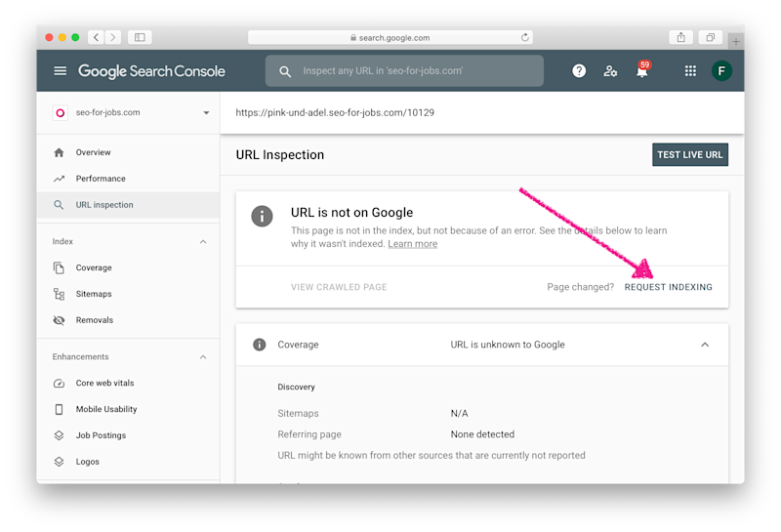Click REQUEST INDEXING
The height and width of the screenshot is (532, 781).
coord(669,287)
